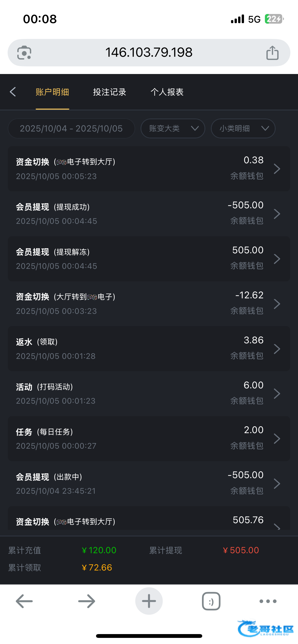Open details chevron for 活动 (打码活动) entry
Image resolution: width=298 pixels, height=644 pixels.
click(x=277, y=394)
